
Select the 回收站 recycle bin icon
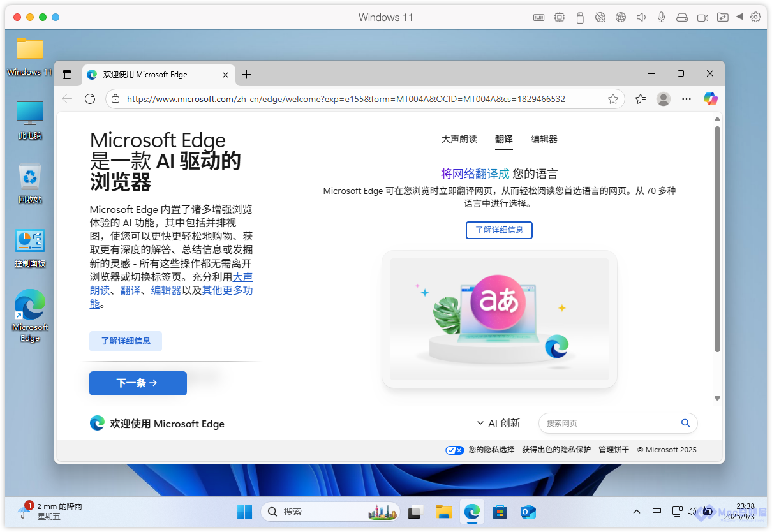[30, 184]
